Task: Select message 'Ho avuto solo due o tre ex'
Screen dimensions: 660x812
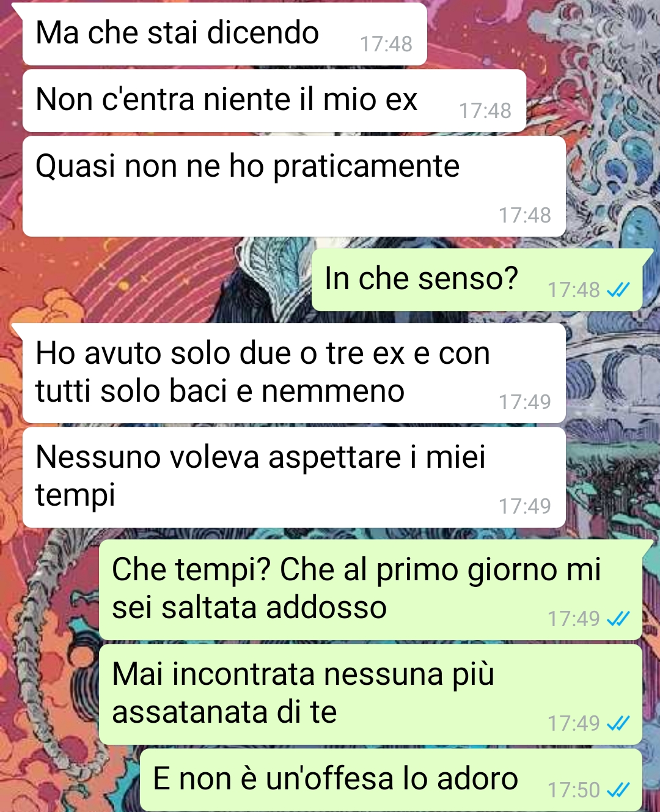Action: [x=294, y=373]
